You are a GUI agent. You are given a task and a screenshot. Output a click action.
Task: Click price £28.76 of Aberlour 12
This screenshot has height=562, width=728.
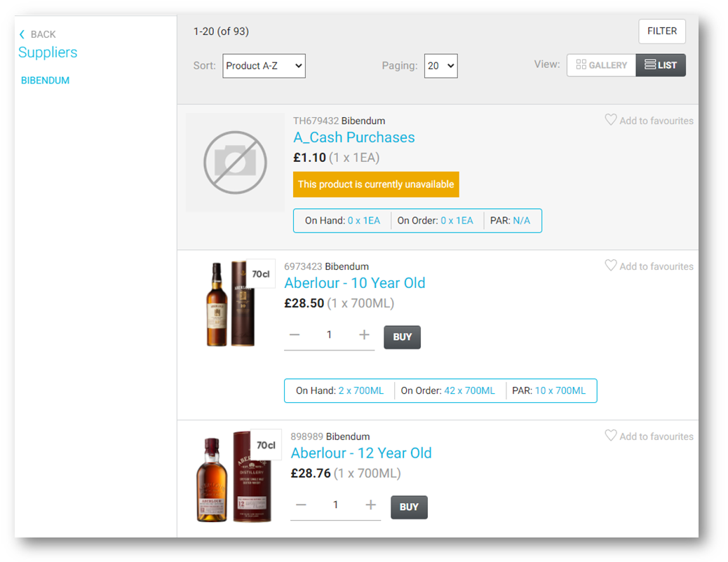click(x=311, y=473)
